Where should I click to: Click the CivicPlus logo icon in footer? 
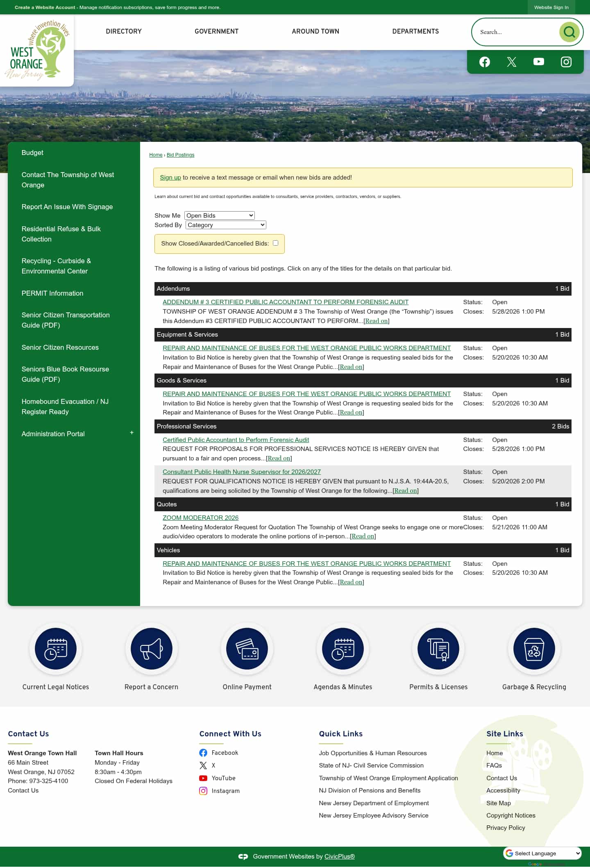(x=243, y=857)
